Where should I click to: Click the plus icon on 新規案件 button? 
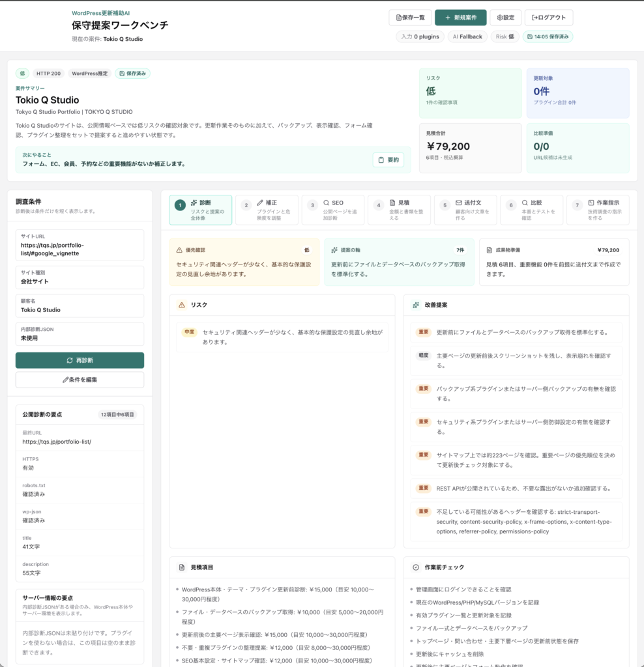447,18
